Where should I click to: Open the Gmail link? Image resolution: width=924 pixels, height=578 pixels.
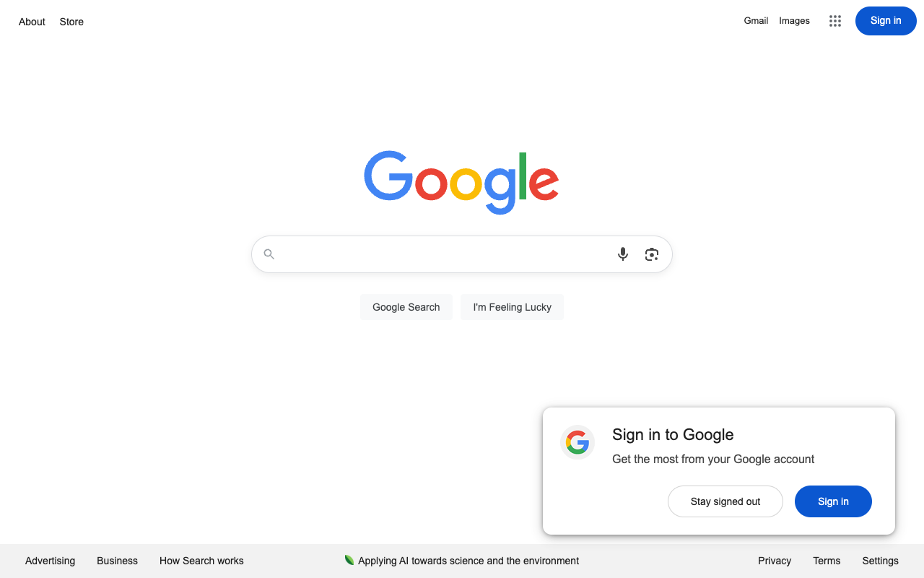tap(756, 21)
